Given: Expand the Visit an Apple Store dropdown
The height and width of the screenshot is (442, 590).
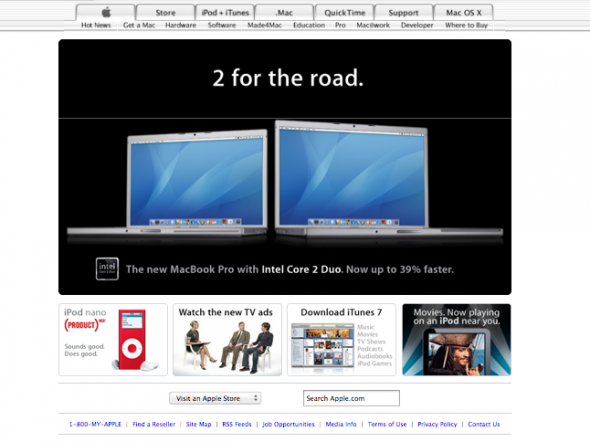Looking at the screenshot, I should click(x=215, y=398).
